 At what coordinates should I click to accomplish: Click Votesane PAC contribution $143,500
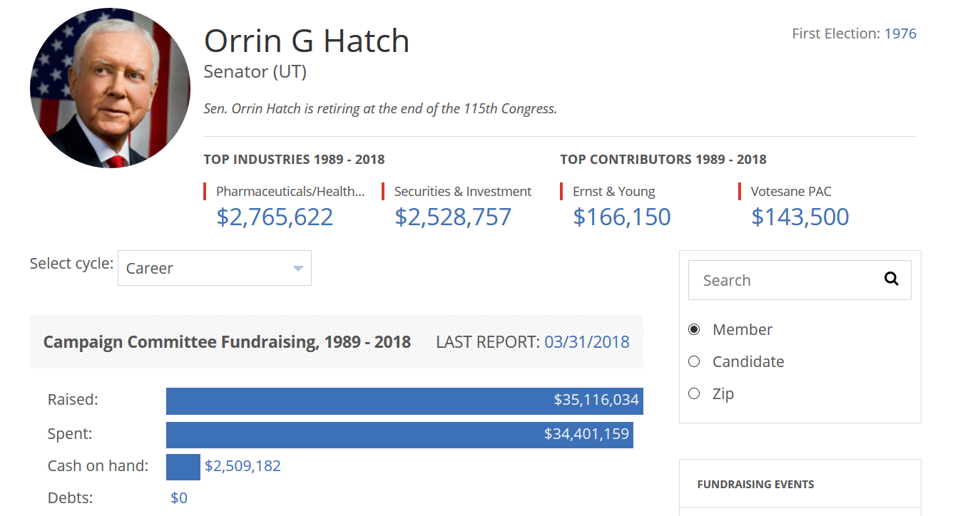click(x=800, y=217)
